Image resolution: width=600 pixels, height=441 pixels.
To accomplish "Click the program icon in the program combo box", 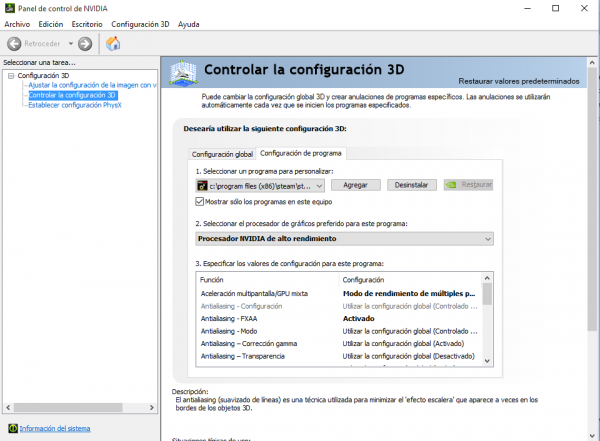I will 202,186.
